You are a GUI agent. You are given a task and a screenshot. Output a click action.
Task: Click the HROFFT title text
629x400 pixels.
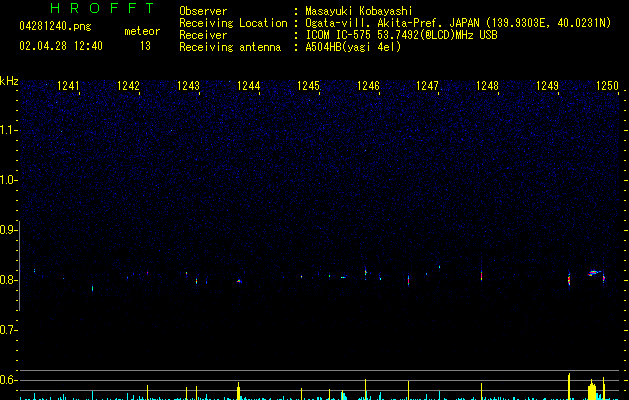102,8
